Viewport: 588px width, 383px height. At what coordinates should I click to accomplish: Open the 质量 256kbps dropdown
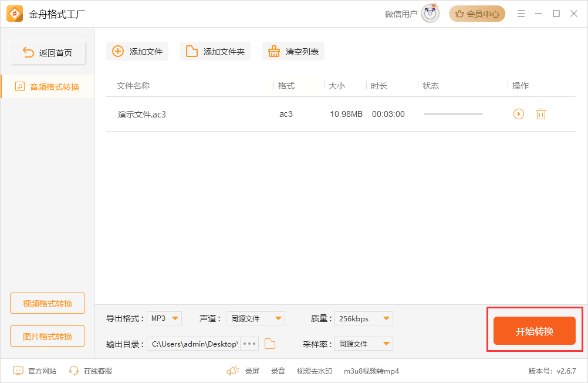[363, 318]
